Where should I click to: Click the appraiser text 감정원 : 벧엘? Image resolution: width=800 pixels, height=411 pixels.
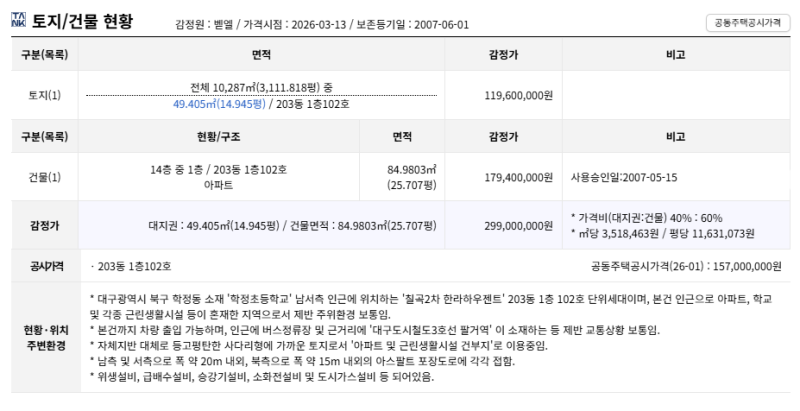click(204, 24)
